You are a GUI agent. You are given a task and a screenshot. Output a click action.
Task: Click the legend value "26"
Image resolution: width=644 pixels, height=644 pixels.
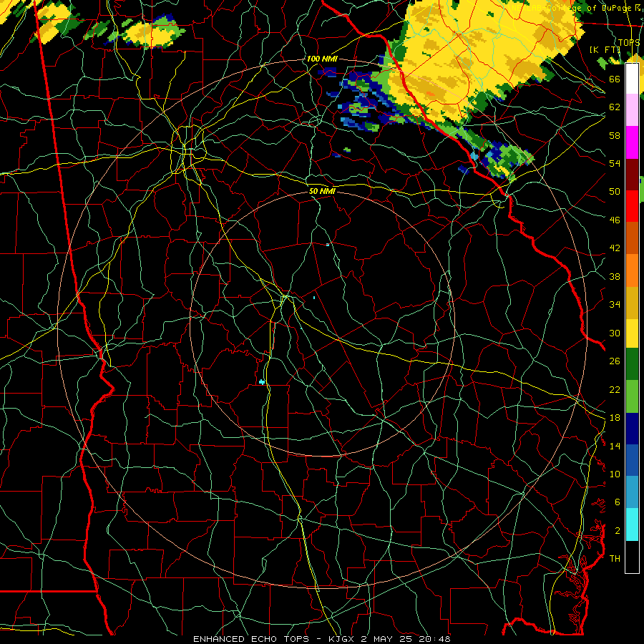(615, 361)
